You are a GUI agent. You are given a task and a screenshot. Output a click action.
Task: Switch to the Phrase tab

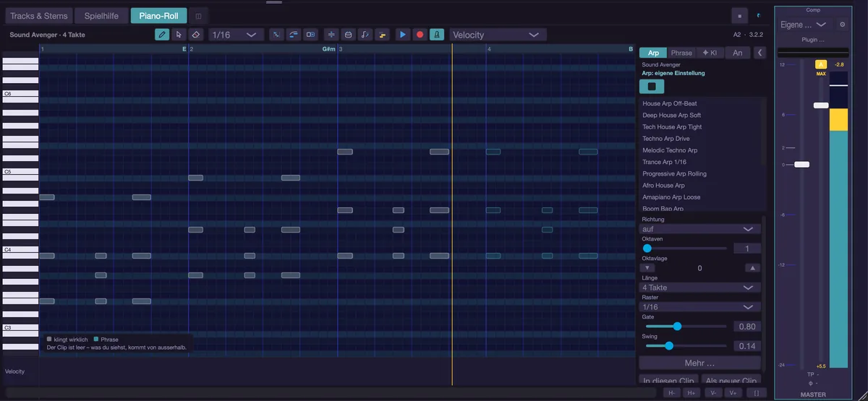coord(681,53)
